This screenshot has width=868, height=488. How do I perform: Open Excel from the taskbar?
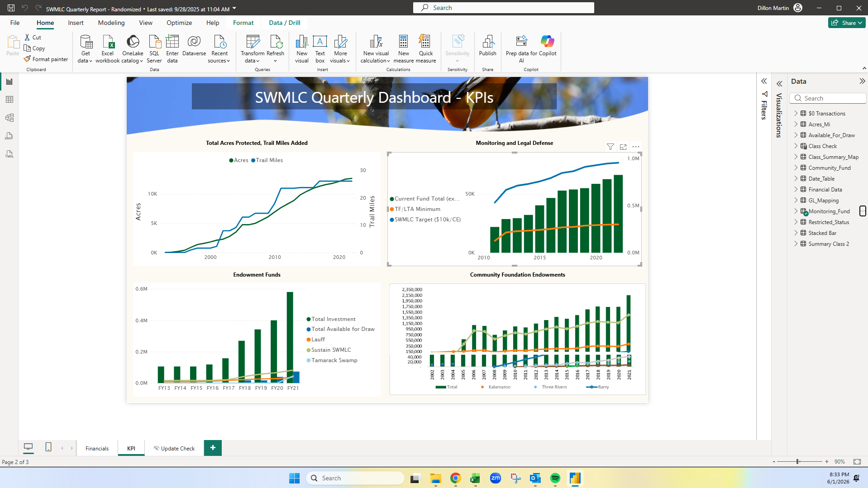tap(475, 478)
